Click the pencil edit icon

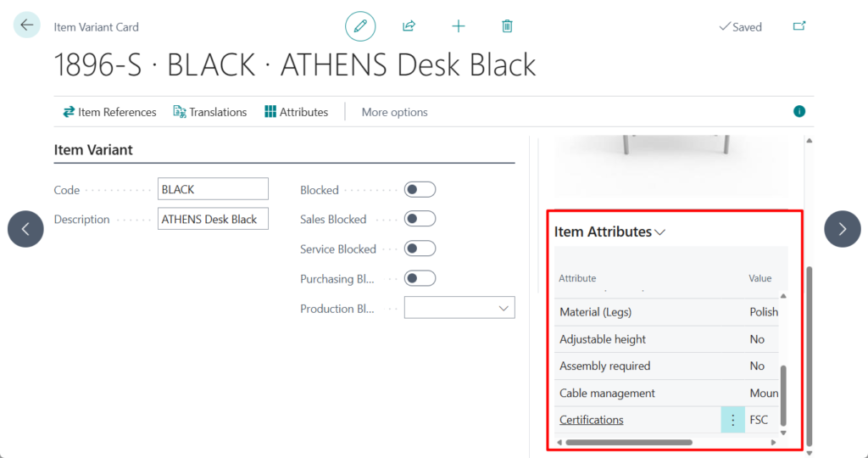point(360,26)
